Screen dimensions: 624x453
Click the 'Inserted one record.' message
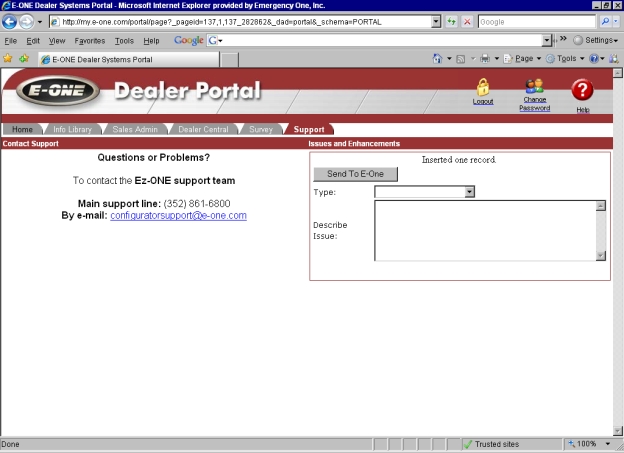pos(459,160)
